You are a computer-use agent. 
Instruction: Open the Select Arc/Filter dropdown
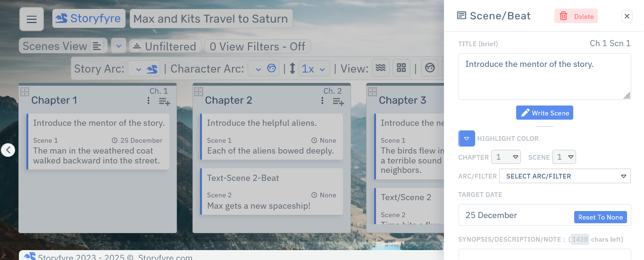[x=565, y=176]
